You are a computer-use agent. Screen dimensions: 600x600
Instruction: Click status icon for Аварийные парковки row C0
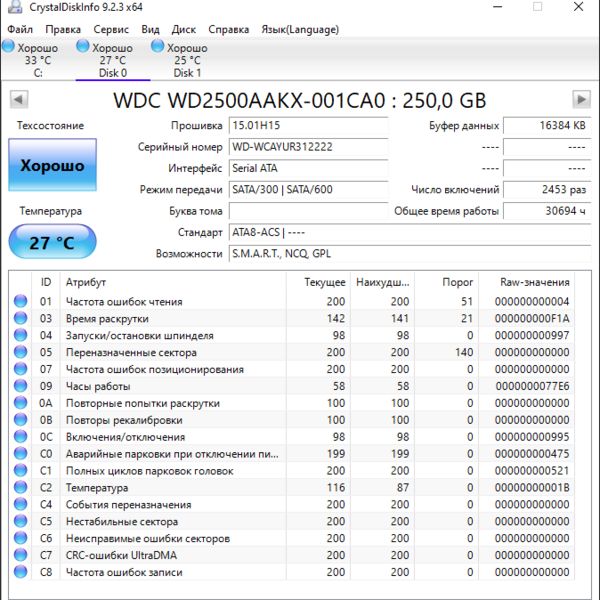(20, 453)
